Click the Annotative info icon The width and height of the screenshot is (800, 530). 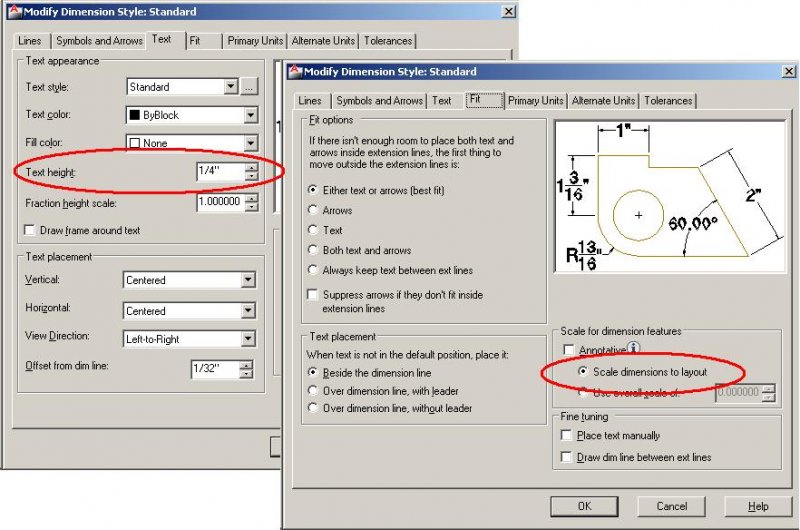coord(633,348)
